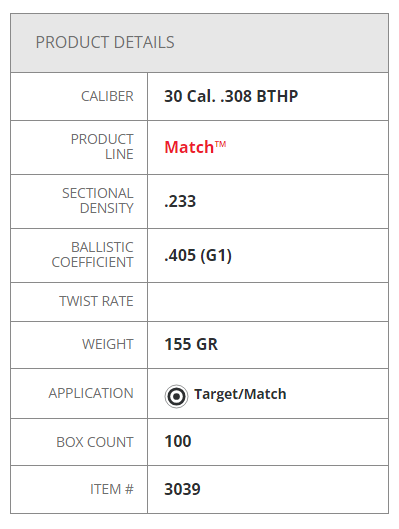This screenshot has height=529, width=399.
Task: Click the Ballistic Coefficient label
Action: [x=92, y=255]
